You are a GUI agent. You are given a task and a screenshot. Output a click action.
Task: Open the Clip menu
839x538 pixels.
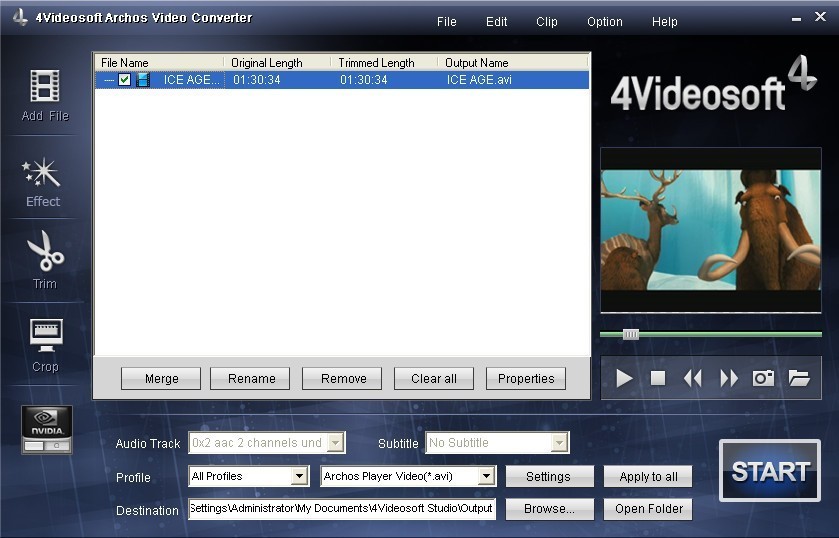pyautogui.click(x=547, y=22)
